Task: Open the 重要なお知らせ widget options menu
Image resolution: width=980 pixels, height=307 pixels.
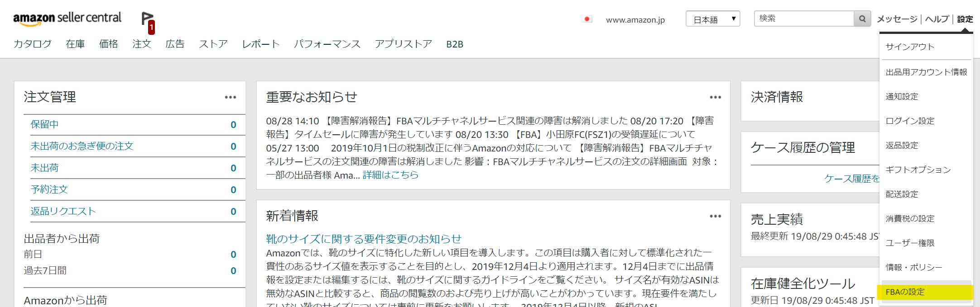Action: click(x=716, y=97)
